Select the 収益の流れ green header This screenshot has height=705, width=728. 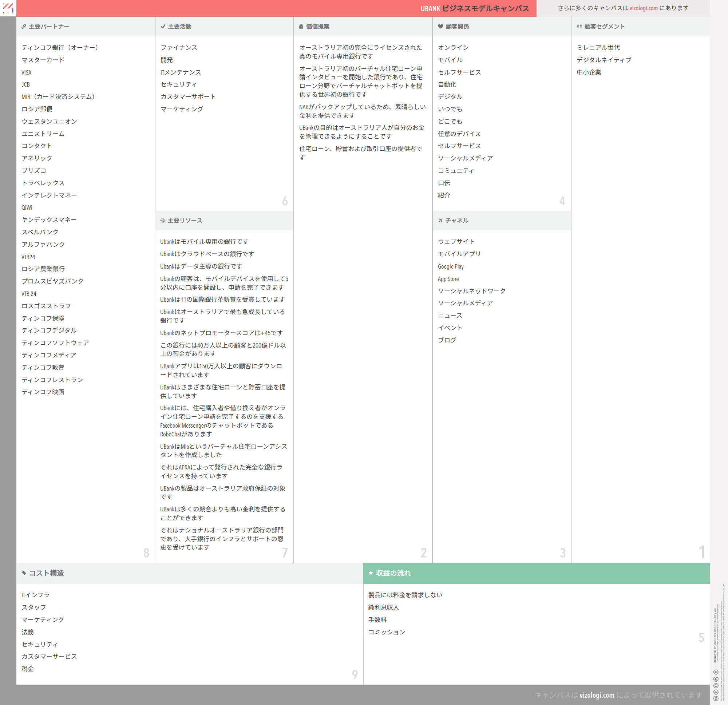tap(393, 573)
